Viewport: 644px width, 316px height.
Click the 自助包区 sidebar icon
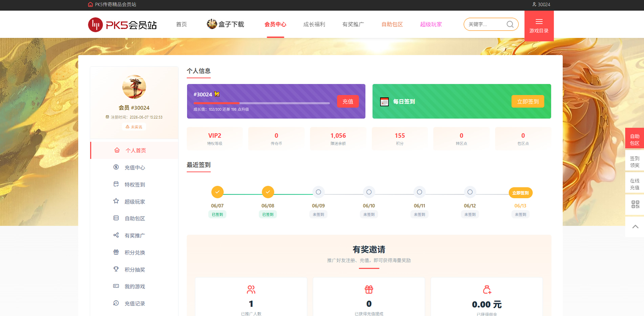(116, 218)
